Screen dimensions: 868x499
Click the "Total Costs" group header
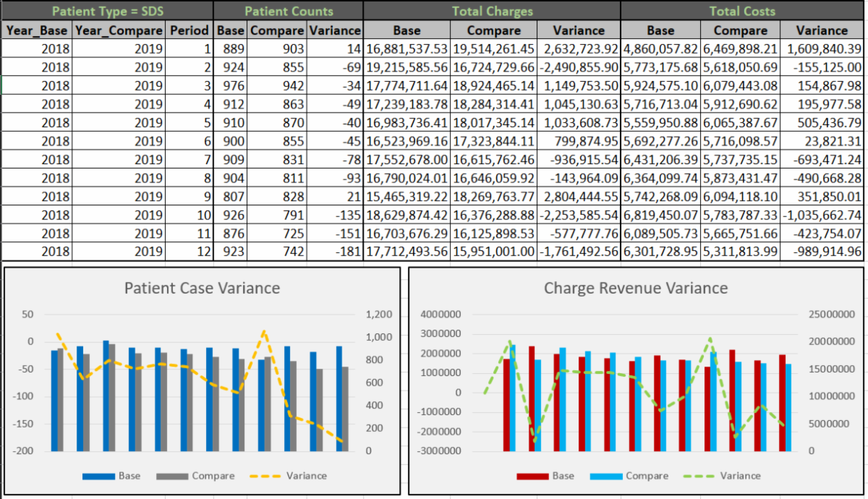click(742, 11)
